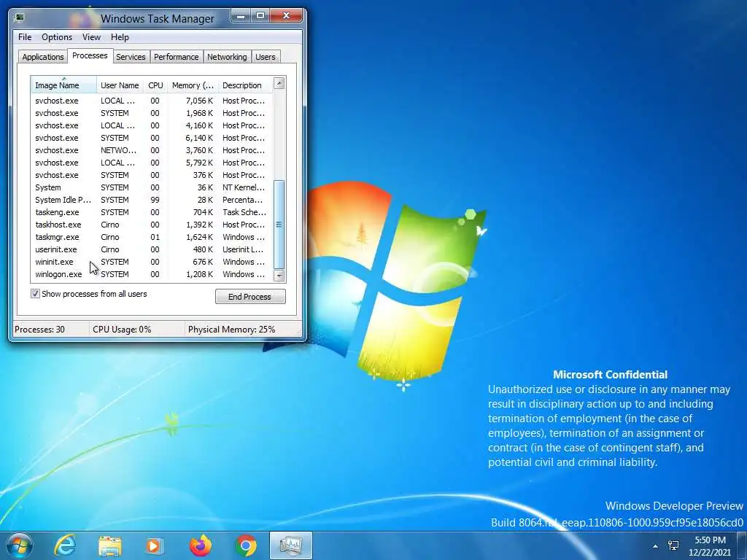The width and height of the screenshot is (747, 560).
Task: Select the System Idle Process row
Action: click(152, 200)
